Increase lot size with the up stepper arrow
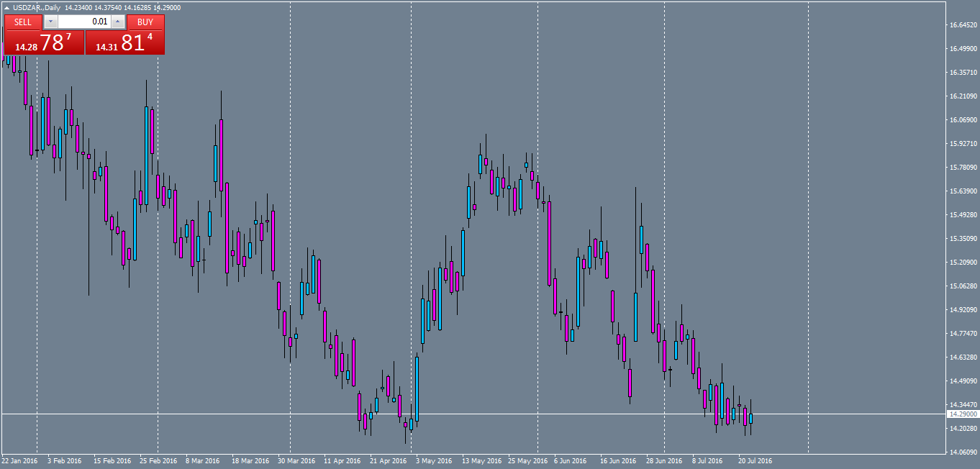This screenshot has width=980, height=469. [117, 20]
